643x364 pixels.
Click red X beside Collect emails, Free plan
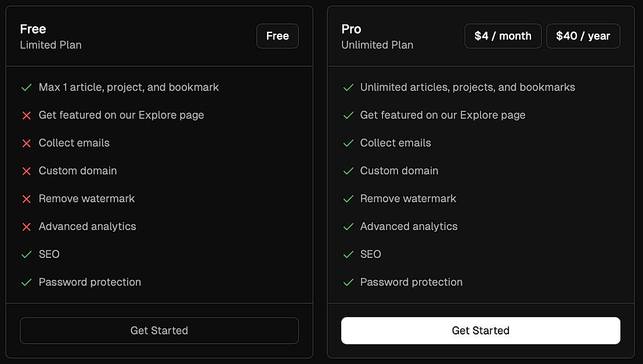(26, 143)
